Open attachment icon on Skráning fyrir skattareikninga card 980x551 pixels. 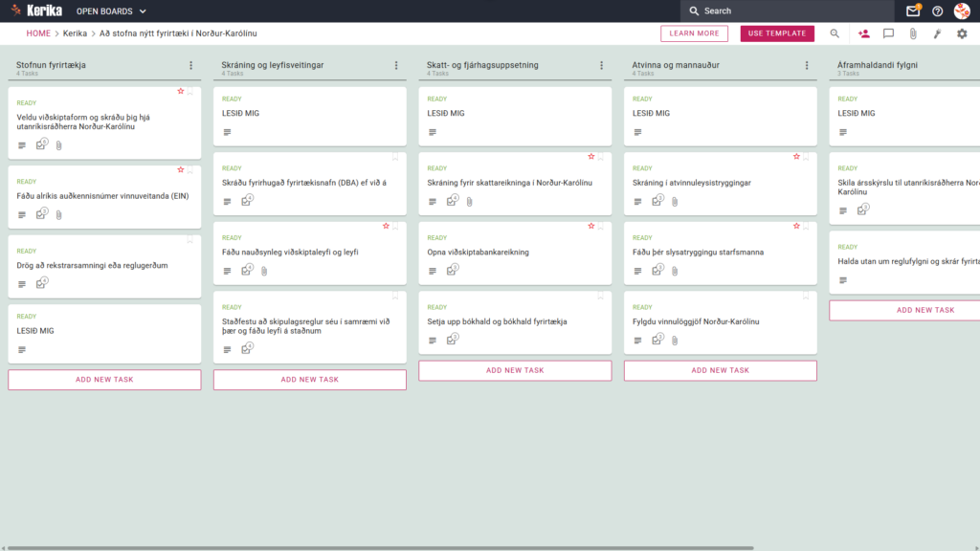pyautogui.click(x=469, y=202)
